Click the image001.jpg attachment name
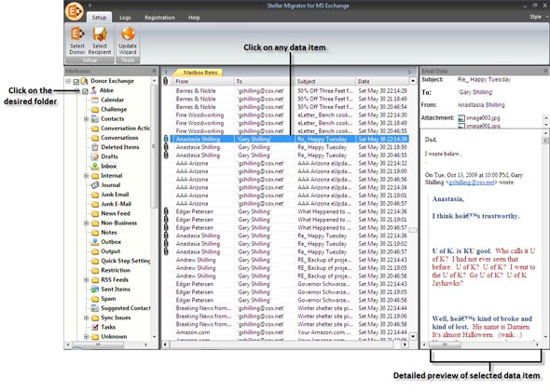This screenshot has width=550, height=392. pos(483,126)
